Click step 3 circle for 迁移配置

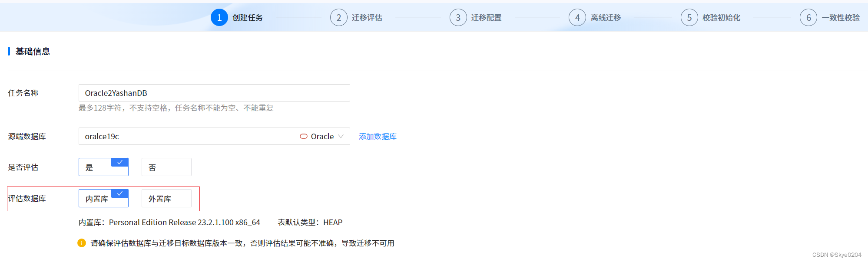coord(458,17)
